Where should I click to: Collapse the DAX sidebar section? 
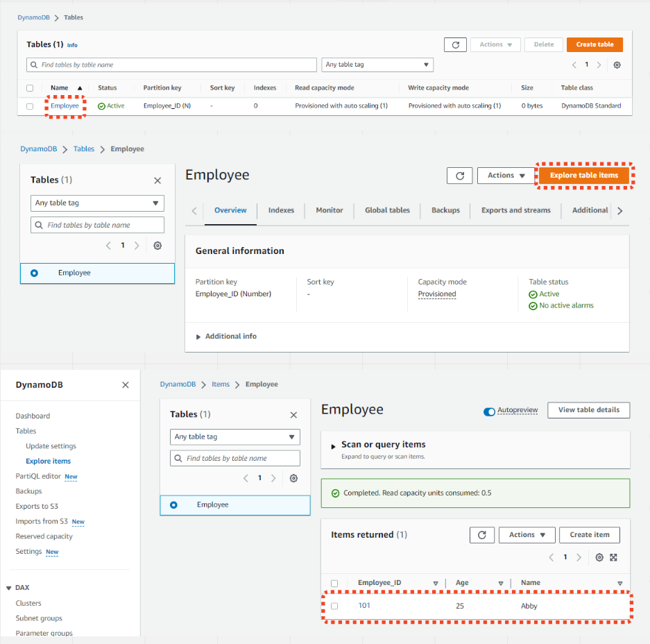pyautogui.click(x=9, y=588)
